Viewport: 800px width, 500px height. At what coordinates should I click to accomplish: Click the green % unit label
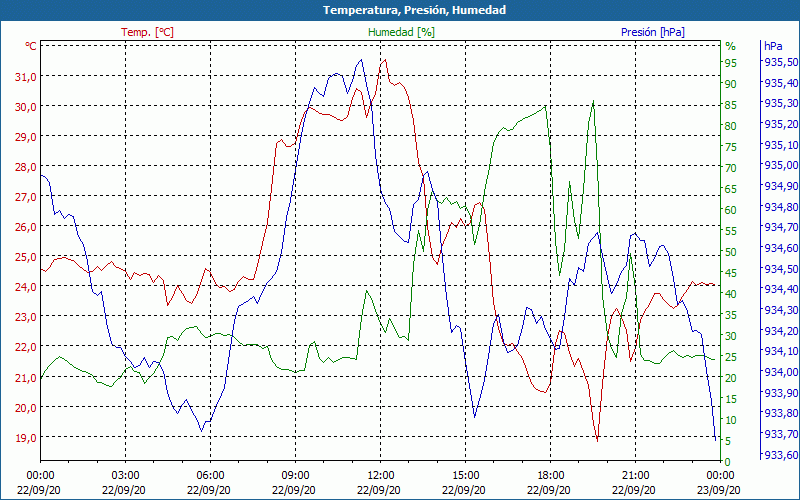point(730,46)
